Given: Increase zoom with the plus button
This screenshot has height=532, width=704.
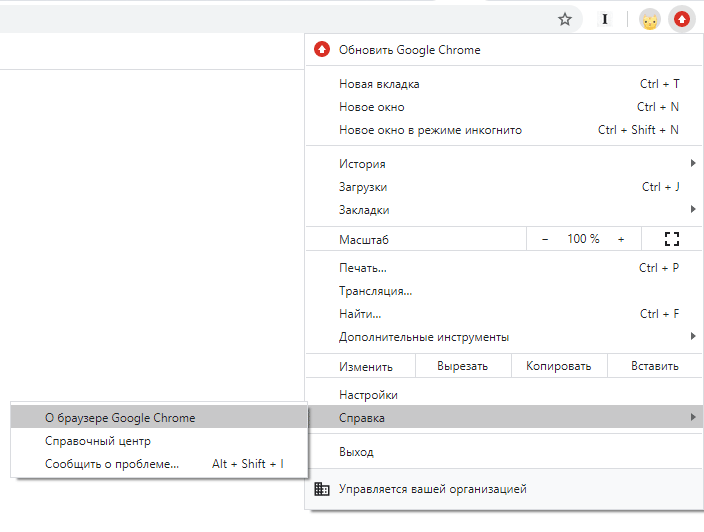Looking at the screenshot, I should (621, 239).
